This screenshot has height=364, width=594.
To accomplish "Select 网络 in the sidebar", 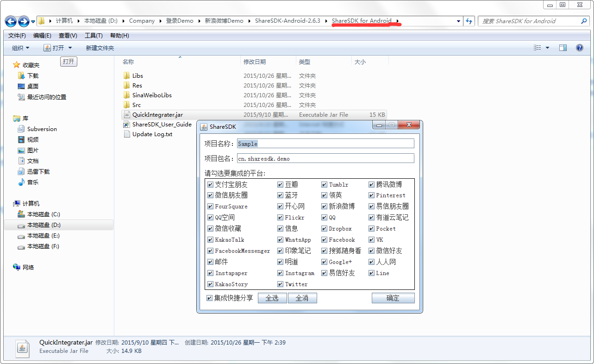I will click(24, 267).
